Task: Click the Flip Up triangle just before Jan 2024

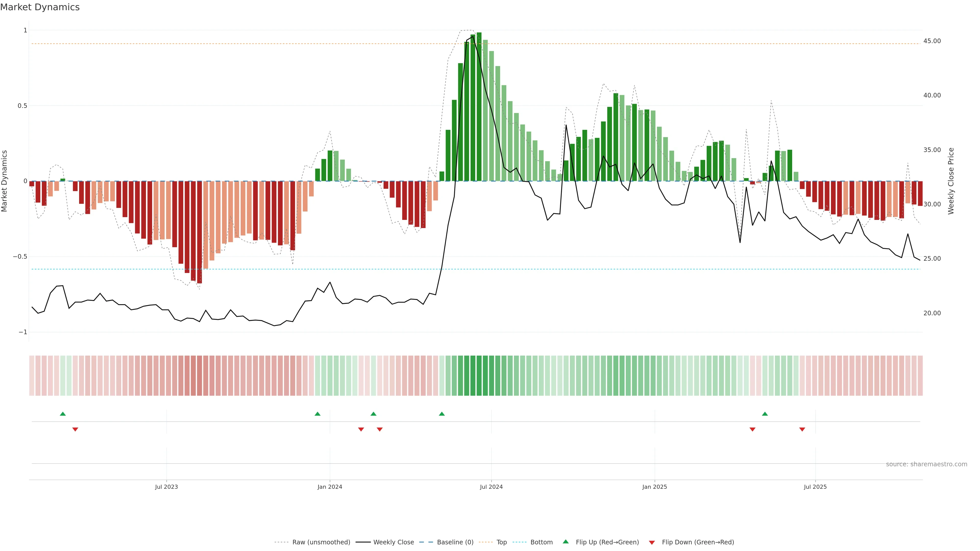Action: 318,414
